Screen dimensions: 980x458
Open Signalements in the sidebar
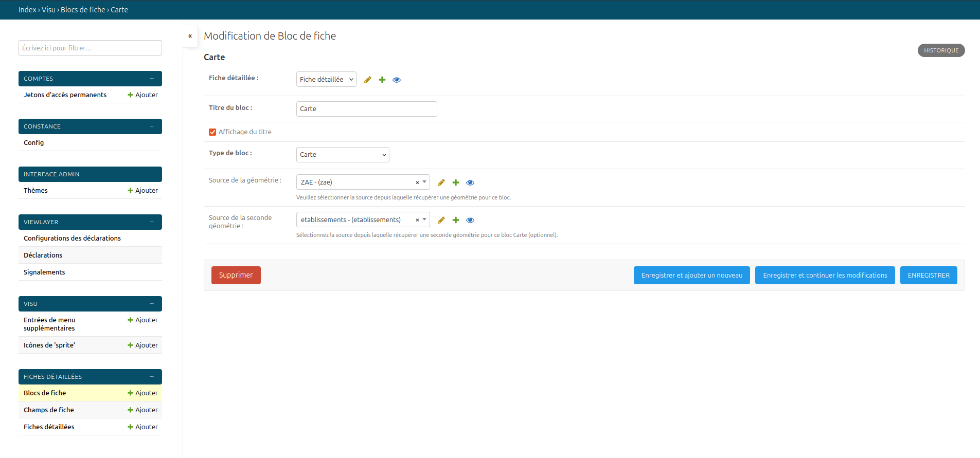44,272
